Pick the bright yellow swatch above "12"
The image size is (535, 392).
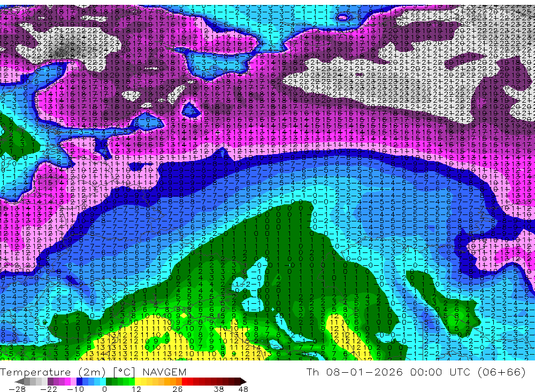pyautogui.click(x=137, y=382)
